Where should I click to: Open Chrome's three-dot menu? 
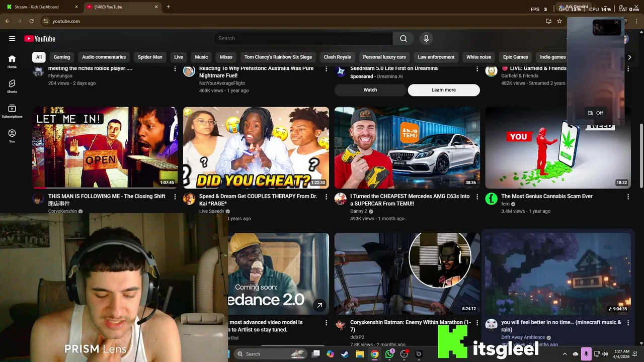click(637, 21)
